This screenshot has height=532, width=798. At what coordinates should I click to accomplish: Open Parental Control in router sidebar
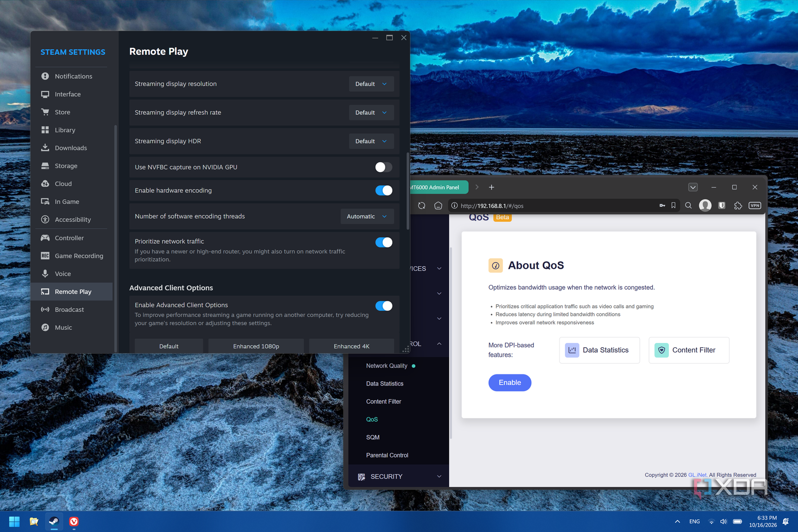(x=387, y=455)
